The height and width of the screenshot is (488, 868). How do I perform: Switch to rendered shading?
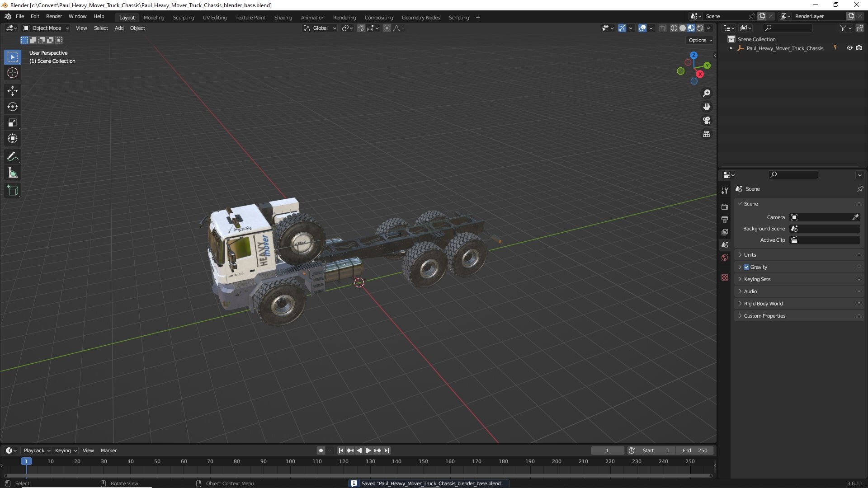click(700, 28)
